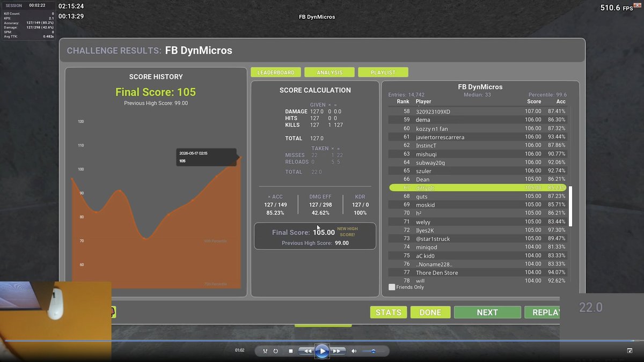This screenshot has width=644, height=362.
Task: Exit full-screen mode icon in media player
Action: (x=630, y=351)
